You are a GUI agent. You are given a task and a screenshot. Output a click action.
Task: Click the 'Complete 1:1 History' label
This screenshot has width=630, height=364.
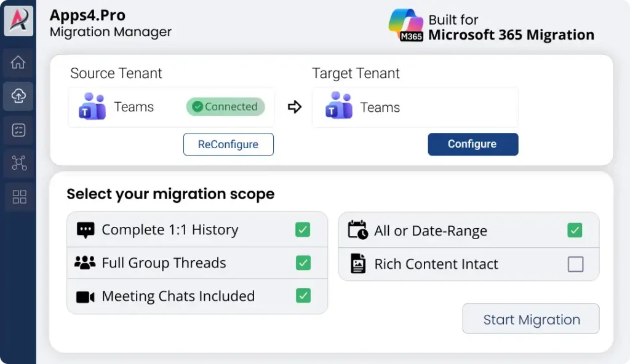(x=170, y=230)
